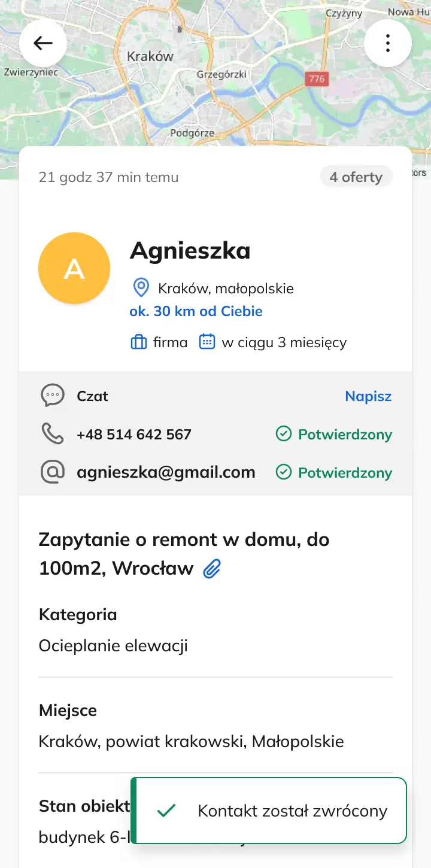Tap the phone number +48 514 642 567
Screen dimensions: 431x868
134,435
